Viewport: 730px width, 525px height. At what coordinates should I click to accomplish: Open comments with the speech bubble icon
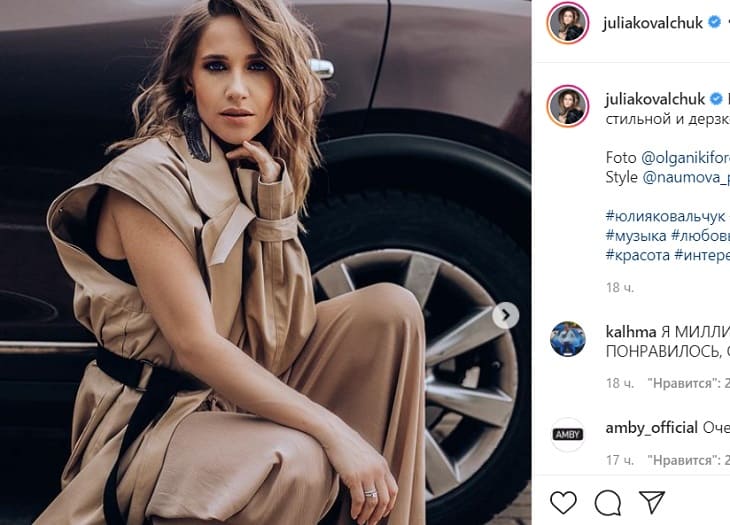(x=608, y=501)
